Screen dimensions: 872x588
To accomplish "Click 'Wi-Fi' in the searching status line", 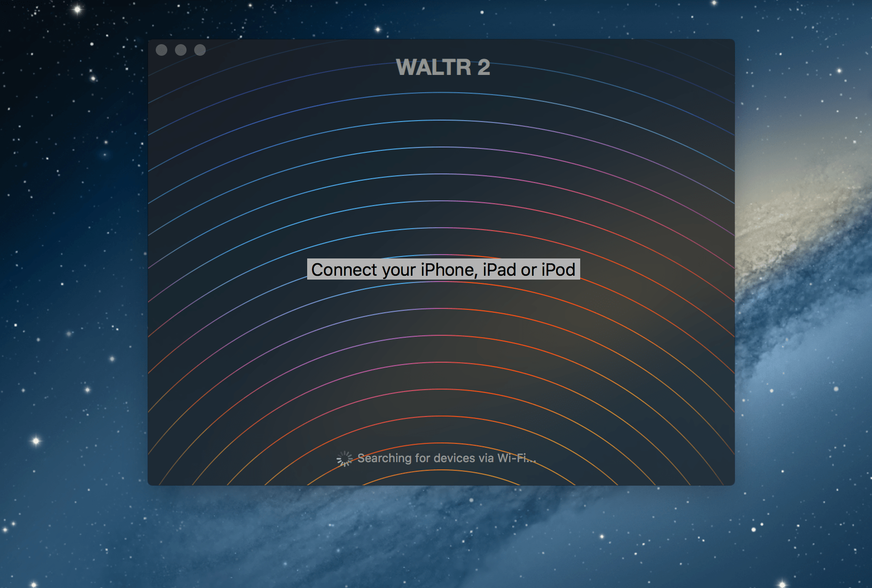I will coord(513,458).
